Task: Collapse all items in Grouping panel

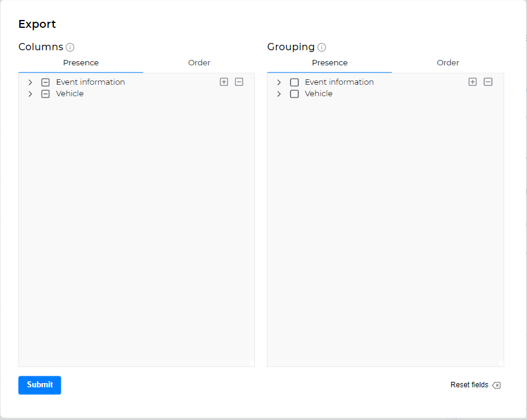Action: click(488, 82)
